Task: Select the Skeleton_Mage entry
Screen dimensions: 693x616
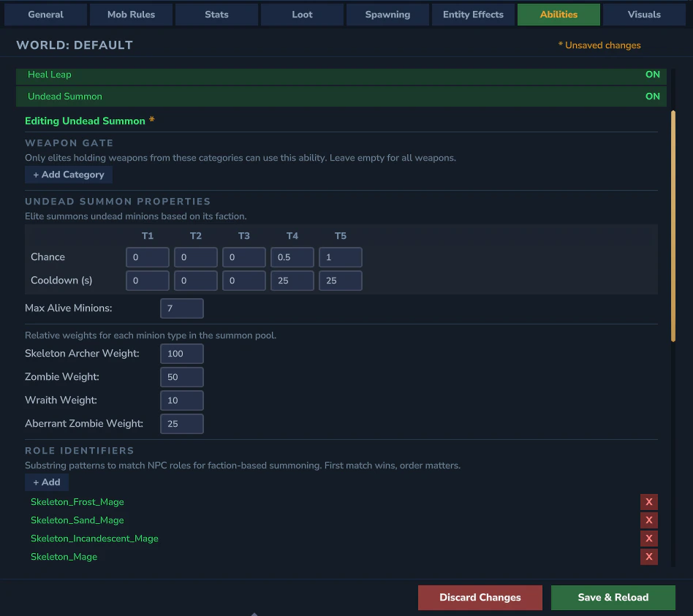Action: pos(64,557)
